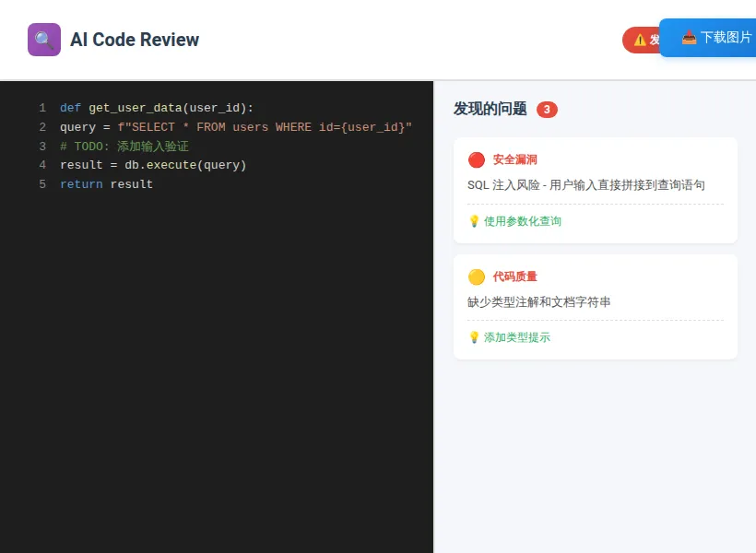Select the AI Code Review title text
The width and height of the screenshot is (756, 553).
pyautogui.click(x=135, y=40)
